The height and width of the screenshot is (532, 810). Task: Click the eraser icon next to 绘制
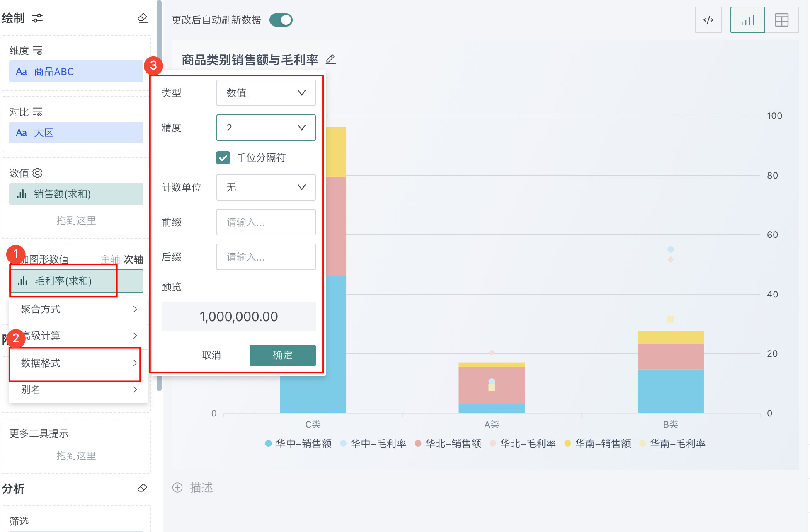click(142, 18)
